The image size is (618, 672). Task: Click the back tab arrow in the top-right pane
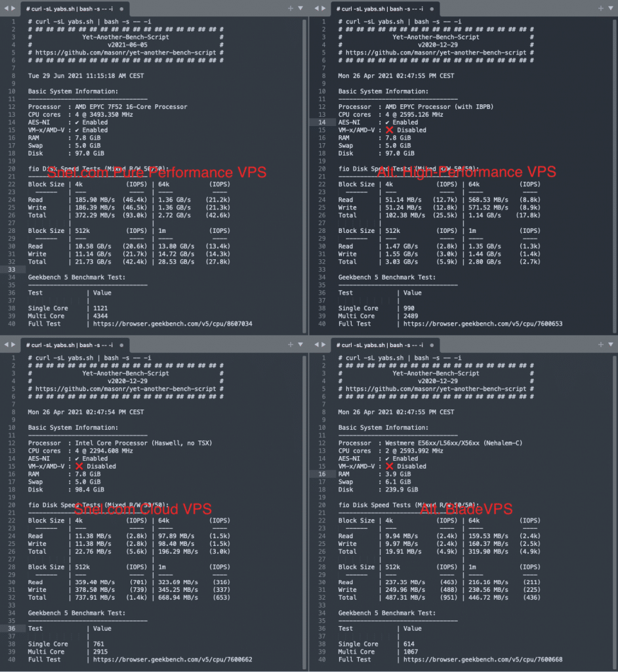(x=317, y=8)
